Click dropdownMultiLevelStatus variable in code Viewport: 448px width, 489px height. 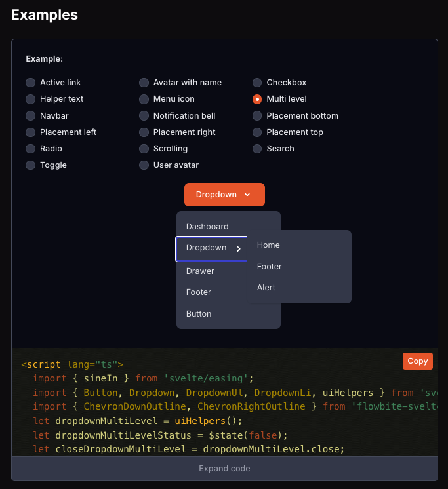[123, 435]
